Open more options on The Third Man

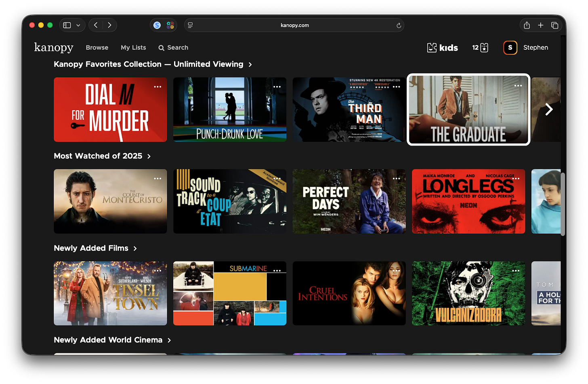[397, 87]
